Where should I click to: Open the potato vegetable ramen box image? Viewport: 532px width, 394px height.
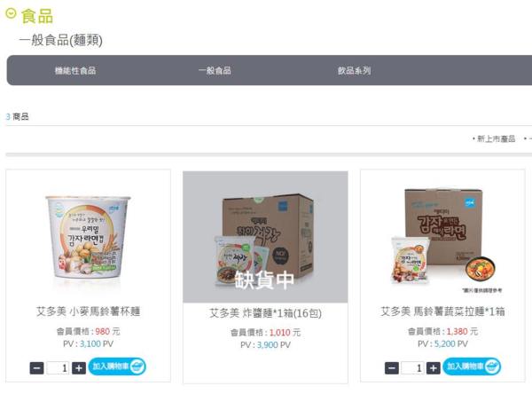click(x=442, y=237)
